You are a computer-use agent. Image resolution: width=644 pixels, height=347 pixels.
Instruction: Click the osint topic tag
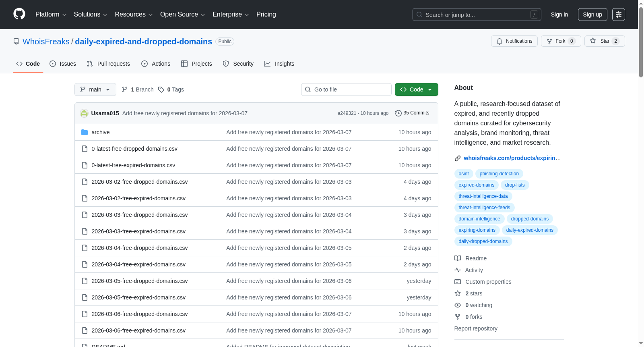click(x=464, y=174)
